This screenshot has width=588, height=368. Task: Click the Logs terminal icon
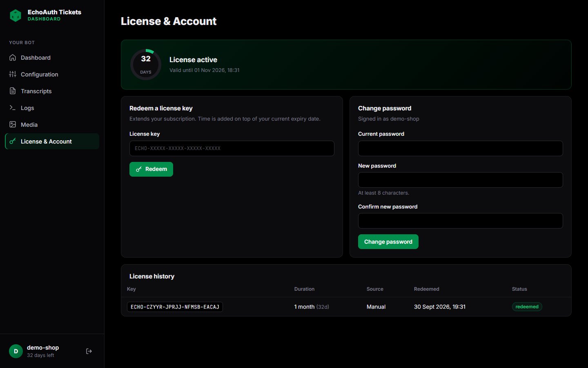(13, 108)
